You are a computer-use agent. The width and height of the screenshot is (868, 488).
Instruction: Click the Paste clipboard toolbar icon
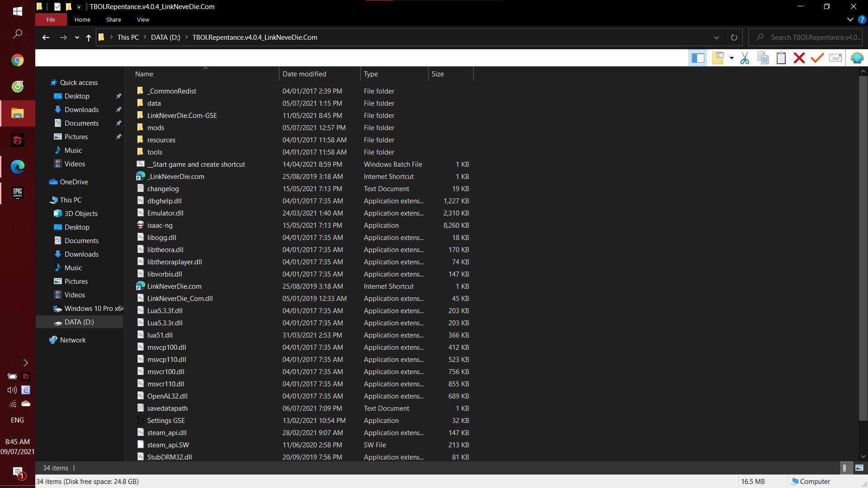click(781, 58)
